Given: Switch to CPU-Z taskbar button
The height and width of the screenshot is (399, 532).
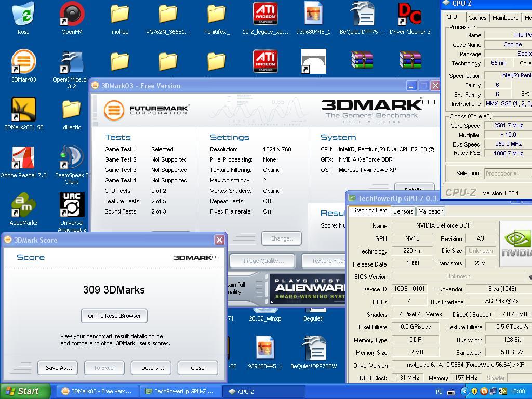Looking at the screenshot, I should [x=263, y=391].
